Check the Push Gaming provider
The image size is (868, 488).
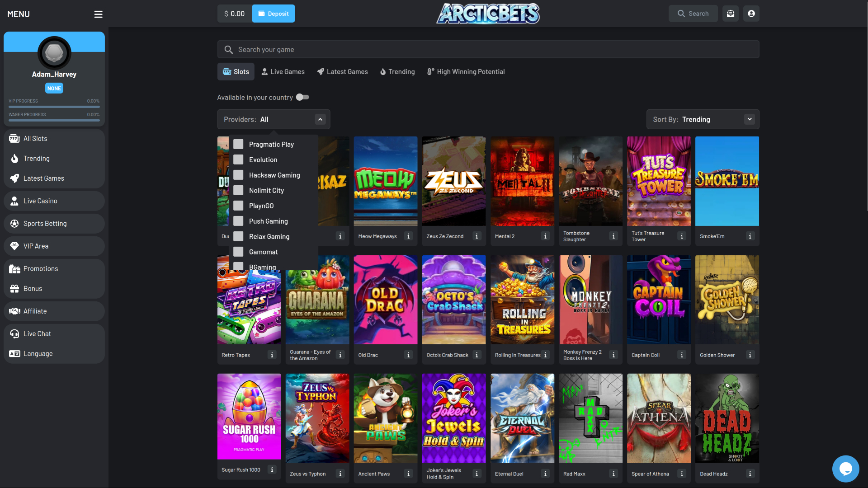(238, 221)
